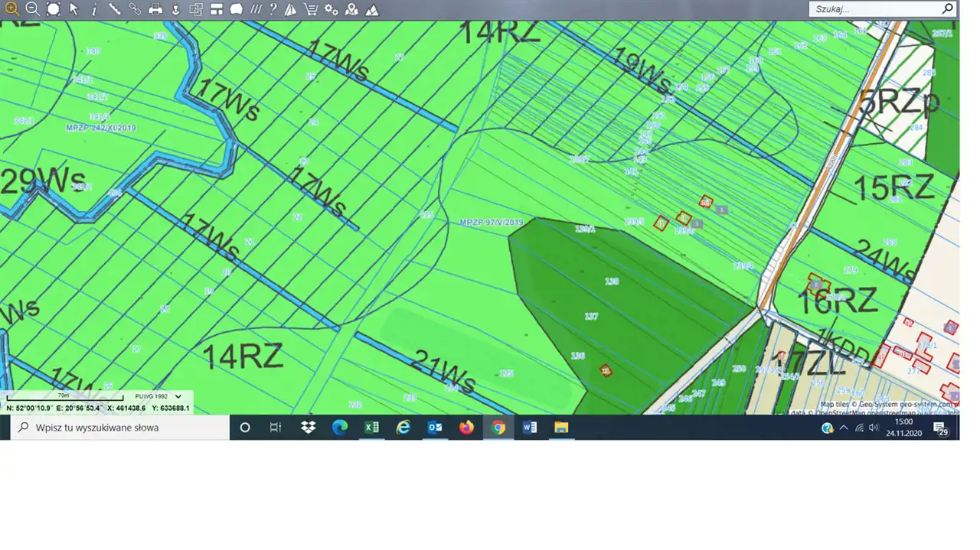Image resolution: width=980 pixels, height=550 pixels.
Task: Open the print map tool
Action: click(x=155, y=9)
